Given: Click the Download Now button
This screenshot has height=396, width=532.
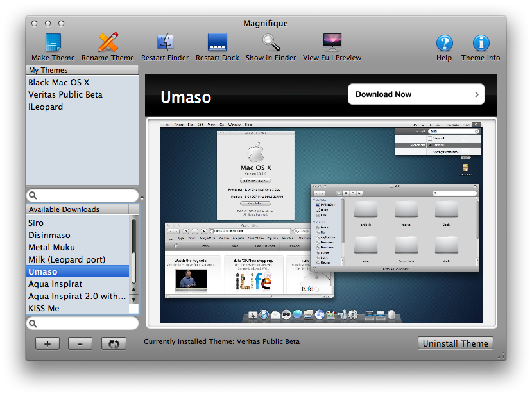Looking at the screenshot, I should point(416,94).
